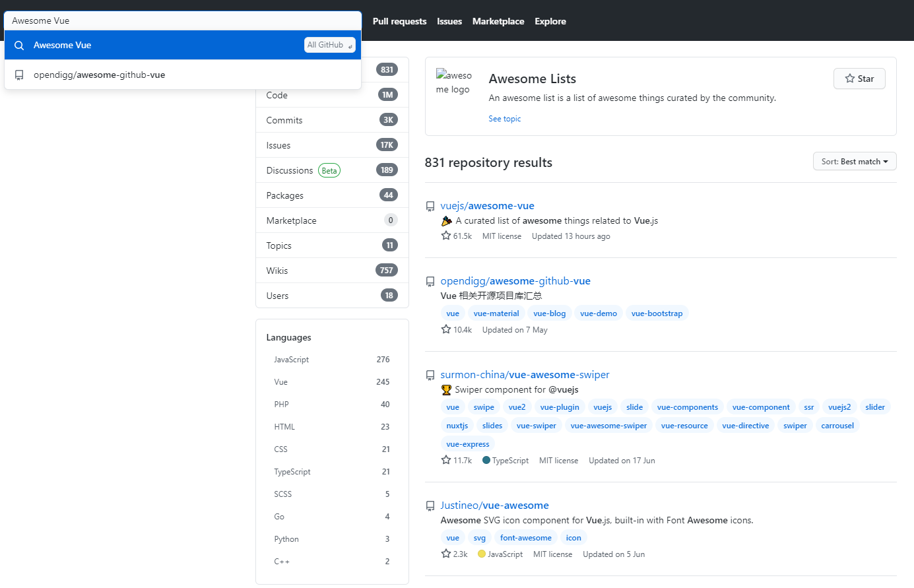Filter results by Topics
The width and height of the screenshot is (914, 588).
332,245
